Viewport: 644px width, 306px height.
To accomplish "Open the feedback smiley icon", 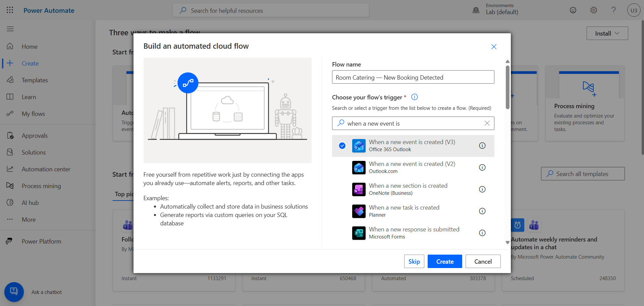I will pyautogui.click(x=573, y=10).
